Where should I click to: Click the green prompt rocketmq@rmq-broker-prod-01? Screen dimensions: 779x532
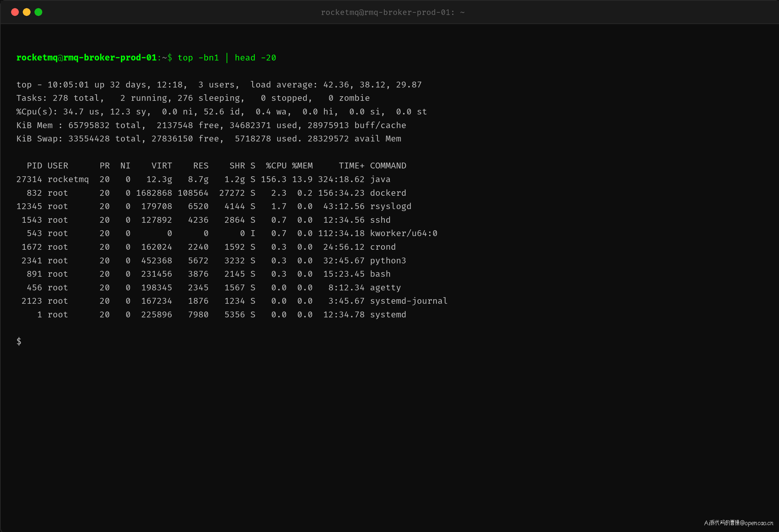(x=86, y=58)
